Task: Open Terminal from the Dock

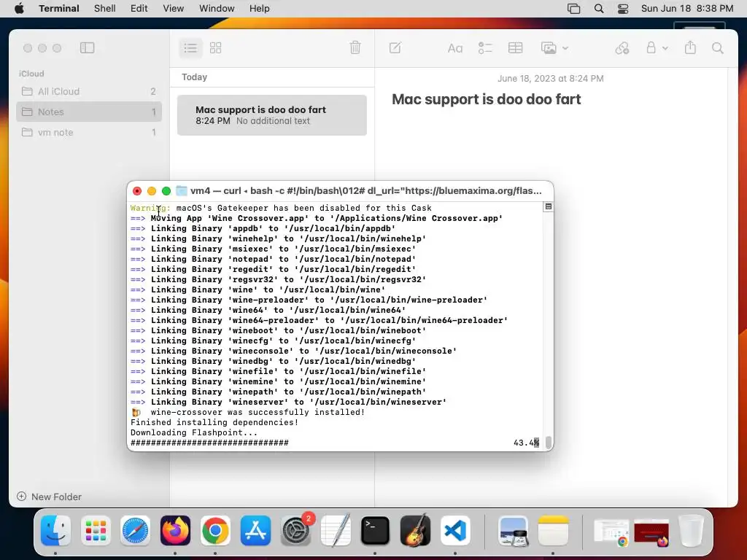Action: [x=375, y=531]
